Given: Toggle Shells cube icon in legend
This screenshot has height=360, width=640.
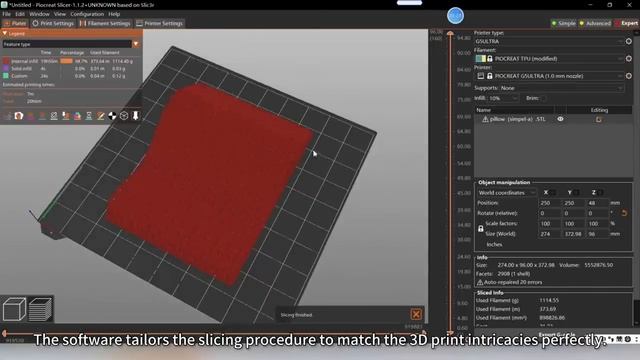Looking at the screenshot, I should [x=124, y=116].
